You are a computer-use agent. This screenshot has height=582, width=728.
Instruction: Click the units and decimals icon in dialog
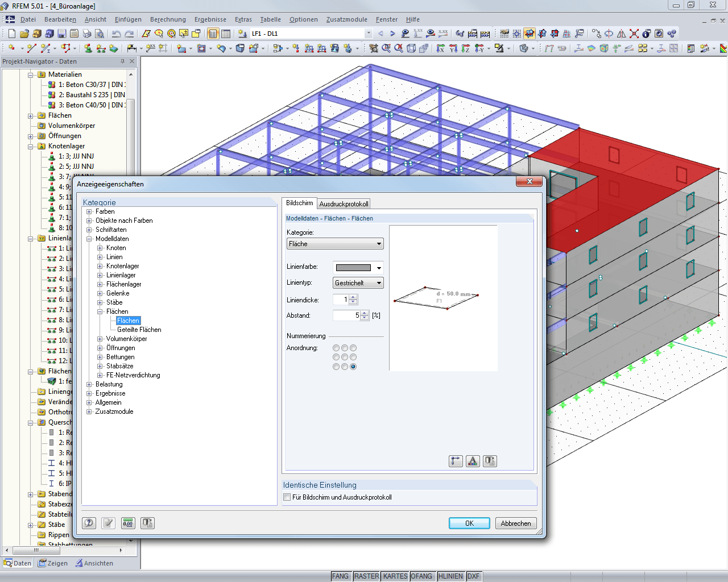tap(128, 523)
